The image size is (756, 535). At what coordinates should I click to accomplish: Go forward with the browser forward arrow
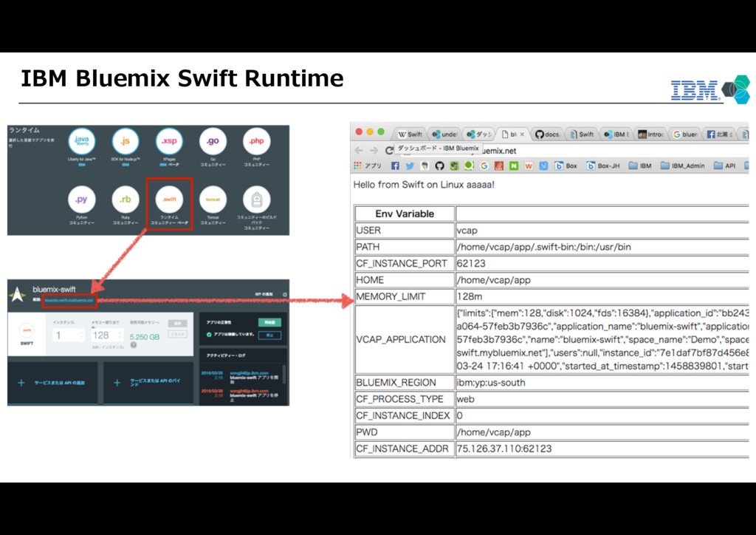pos(374,151)
